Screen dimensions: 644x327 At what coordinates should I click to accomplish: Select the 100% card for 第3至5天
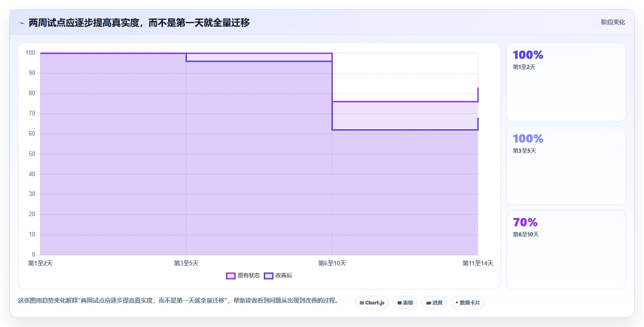tap(566, 166)
